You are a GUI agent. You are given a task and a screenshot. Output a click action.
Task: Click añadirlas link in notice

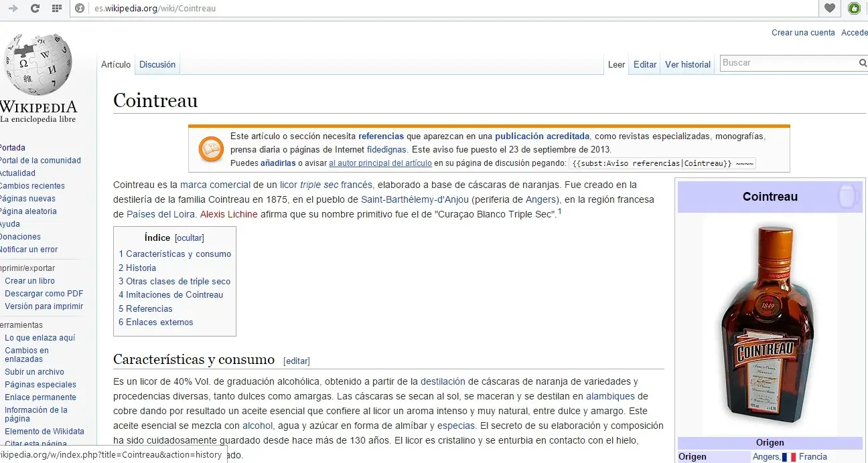point(278,163)
